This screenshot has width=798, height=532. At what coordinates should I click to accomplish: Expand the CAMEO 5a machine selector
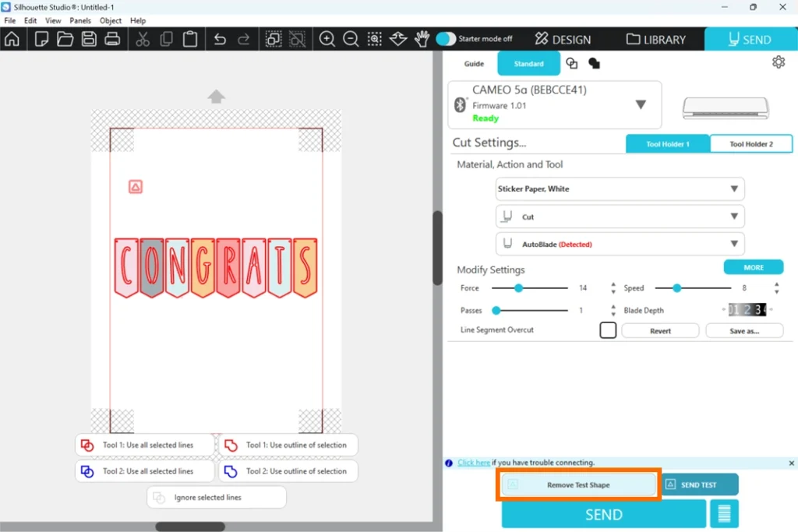point(641,104)
